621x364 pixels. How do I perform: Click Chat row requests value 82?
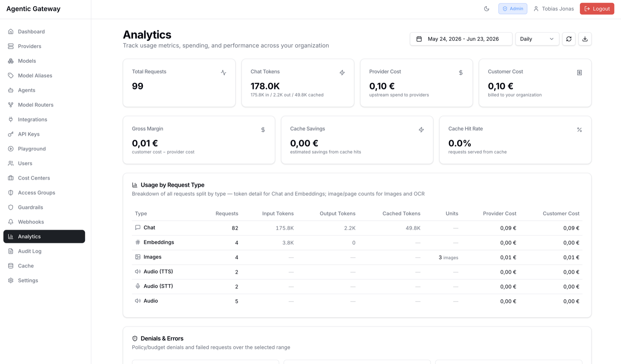click(x=235, y=228)
